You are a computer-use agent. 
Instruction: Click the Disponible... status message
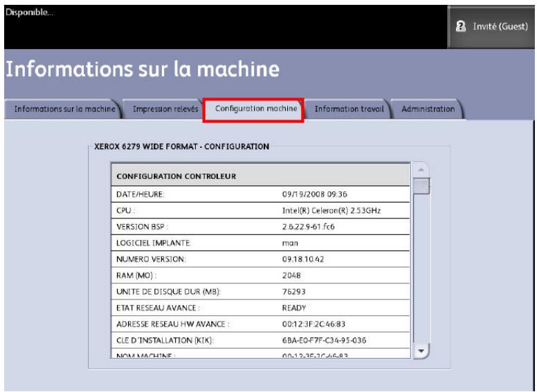coord(29,12)
